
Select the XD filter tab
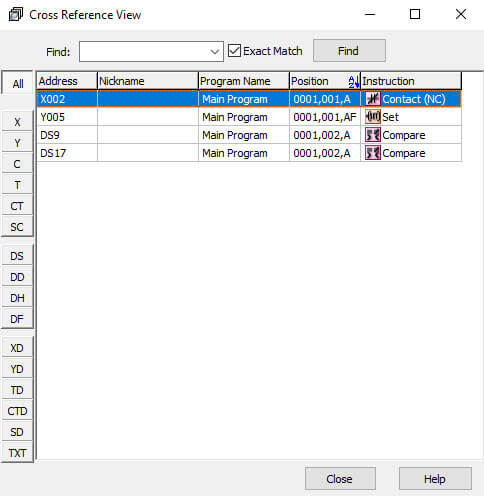point(17,348)
